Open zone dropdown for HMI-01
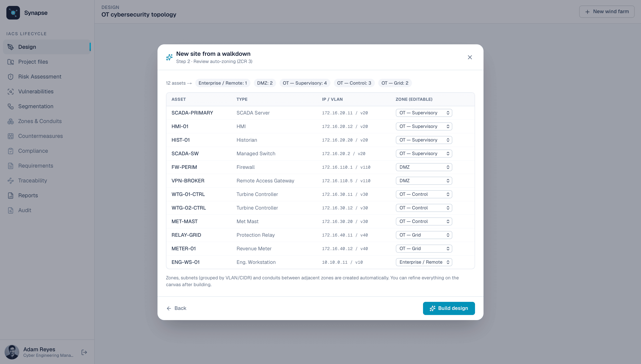The height and width of the screenshot is (364, 641). click(424, 126)
